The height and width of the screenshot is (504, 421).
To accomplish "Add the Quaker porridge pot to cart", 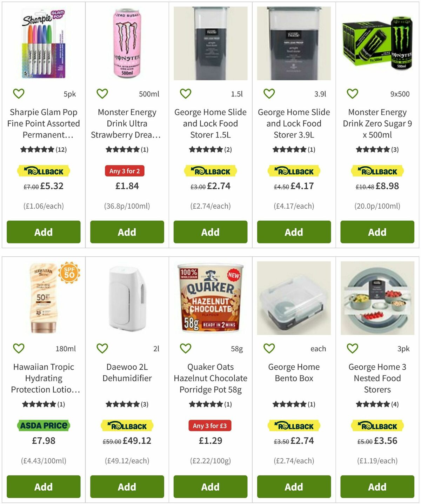I will coord(210,486).
